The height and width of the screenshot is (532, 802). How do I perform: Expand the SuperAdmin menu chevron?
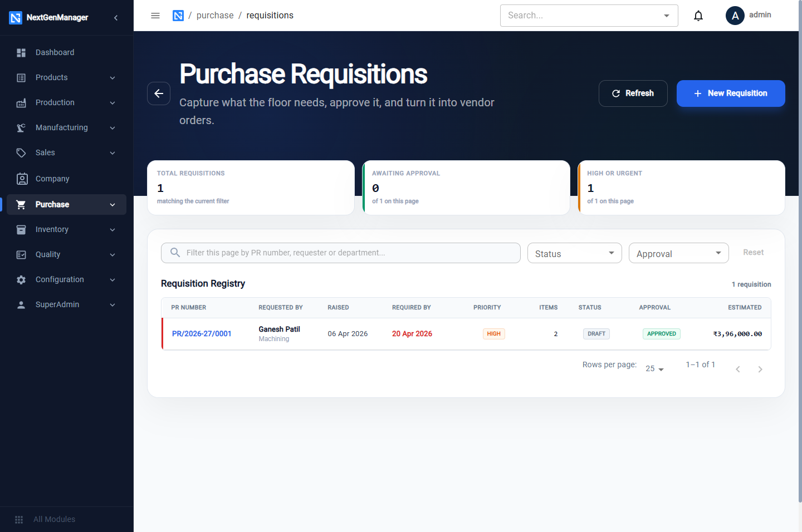[113, 305]
